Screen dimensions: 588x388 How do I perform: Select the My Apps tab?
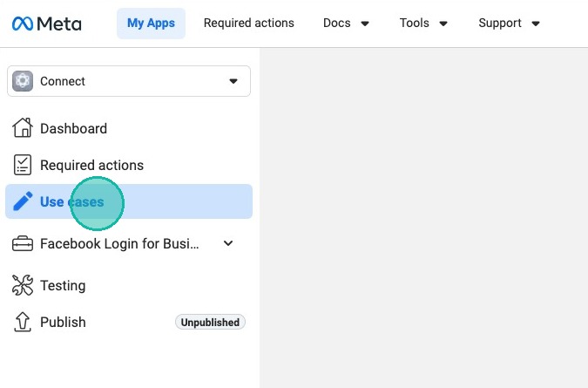point(151,24)
